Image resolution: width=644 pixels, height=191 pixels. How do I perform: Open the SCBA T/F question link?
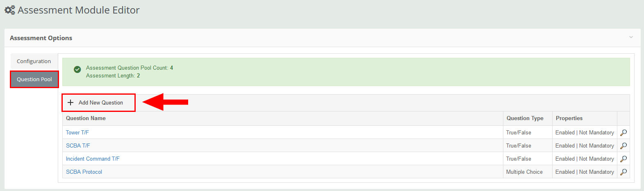tap(78, 146)
